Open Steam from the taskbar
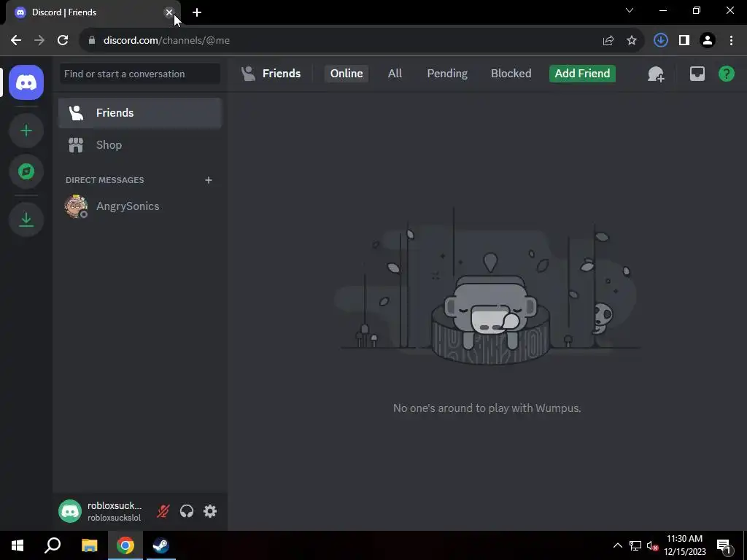Screen dimensions: 747x560 tap(161, 545)
